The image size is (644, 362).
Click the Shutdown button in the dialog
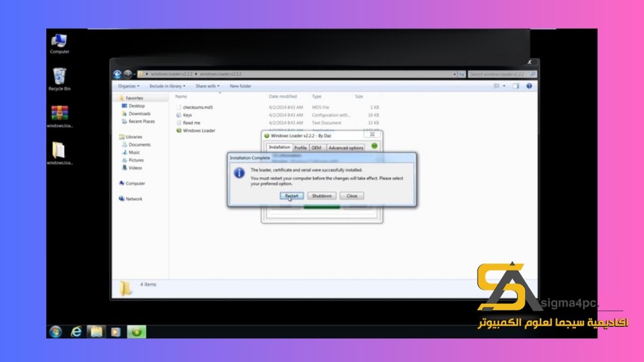pyautogui.click(x=321, y=196)
